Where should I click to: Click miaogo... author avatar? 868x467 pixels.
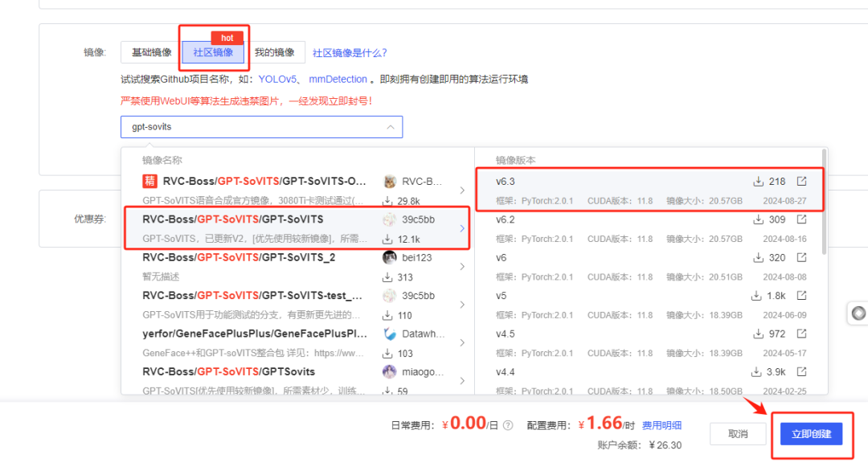tap(390, 372)
